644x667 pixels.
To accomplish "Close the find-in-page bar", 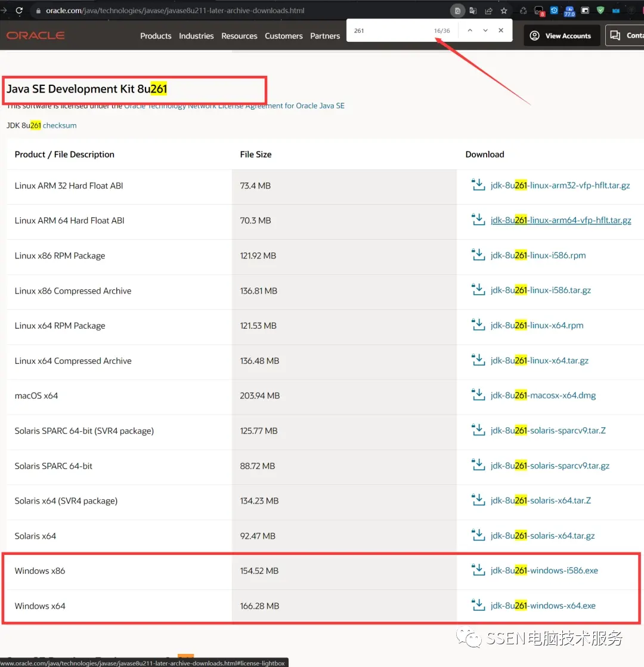I will coord(501,30).
